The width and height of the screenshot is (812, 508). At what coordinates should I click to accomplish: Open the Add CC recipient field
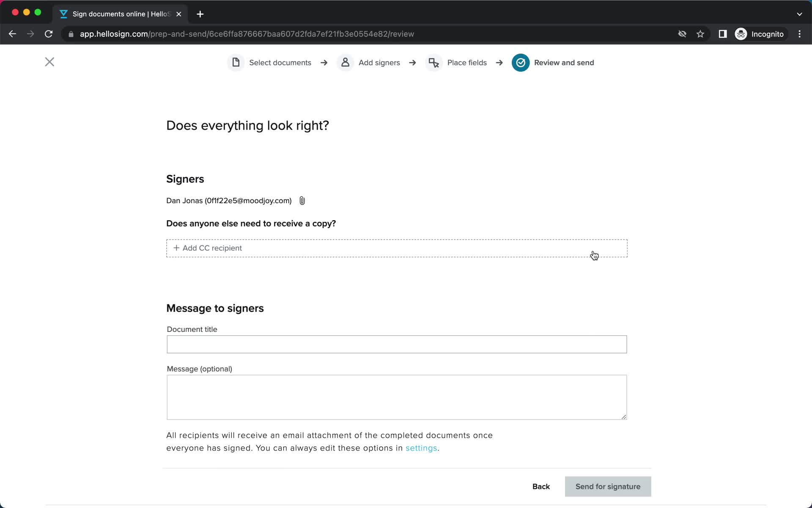(396, 248)
